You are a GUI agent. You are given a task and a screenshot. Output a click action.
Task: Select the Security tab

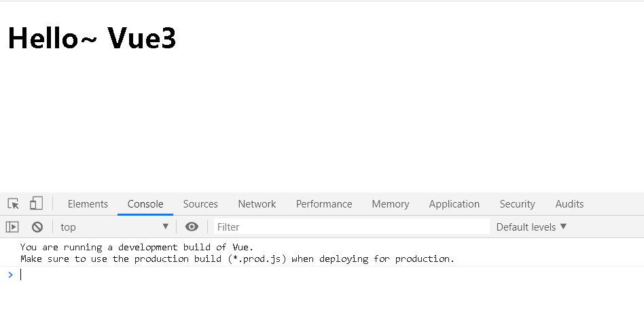click(518, 204)
